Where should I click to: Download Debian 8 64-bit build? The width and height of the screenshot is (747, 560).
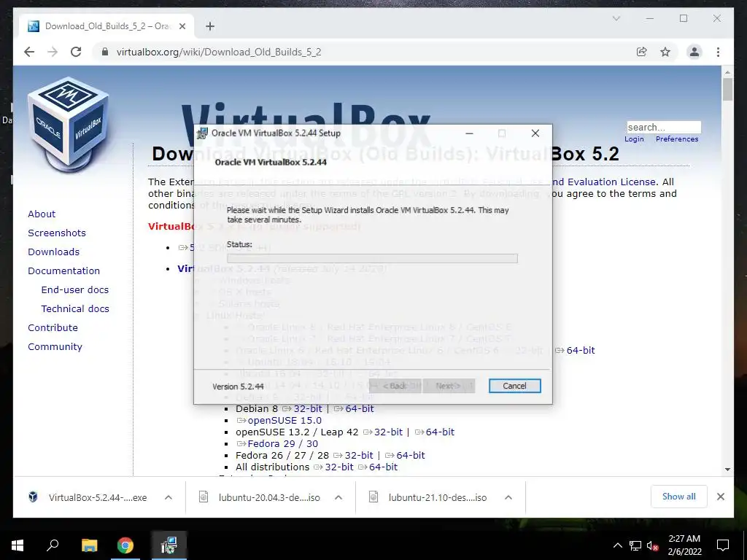click(x=354, y=408)
